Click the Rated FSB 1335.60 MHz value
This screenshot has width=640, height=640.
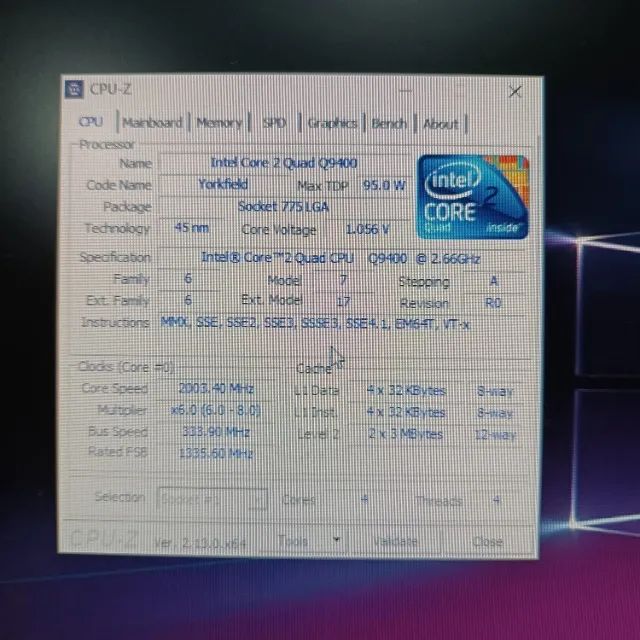pyautogui.click(x=216, y=453)
